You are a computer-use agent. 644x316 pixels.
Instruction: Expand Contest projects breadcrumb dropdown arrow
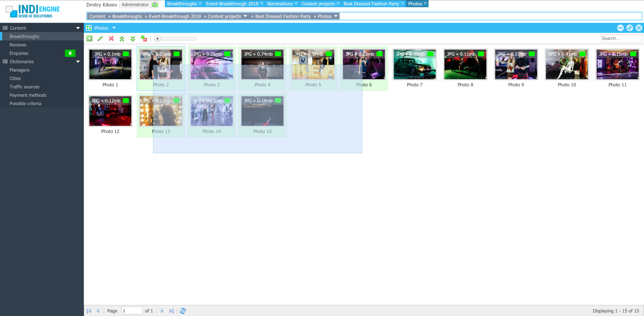pos(245,16)
